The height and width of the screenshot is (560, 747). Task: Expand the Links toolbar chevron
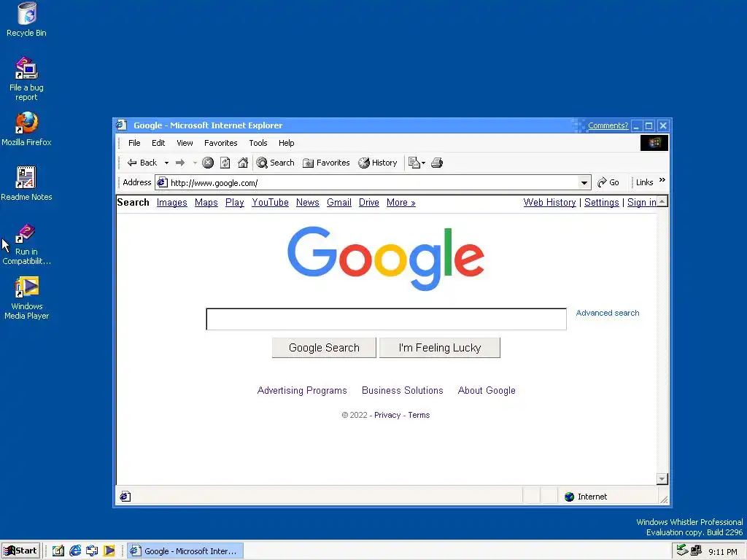coord(662,180)
